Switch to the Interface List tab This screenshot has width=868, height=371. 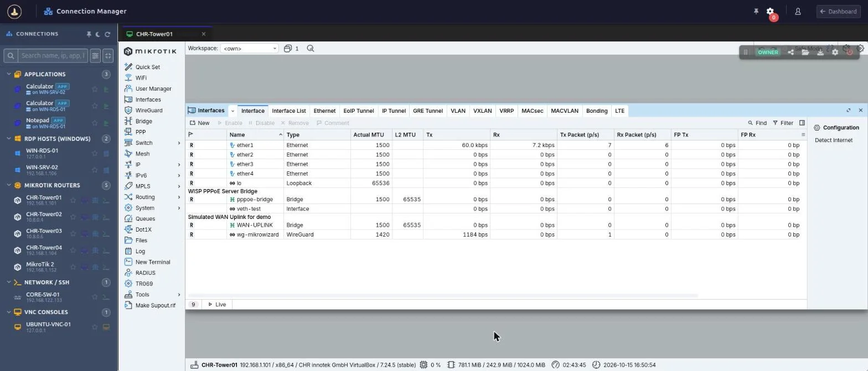click(x=288, y=111)
